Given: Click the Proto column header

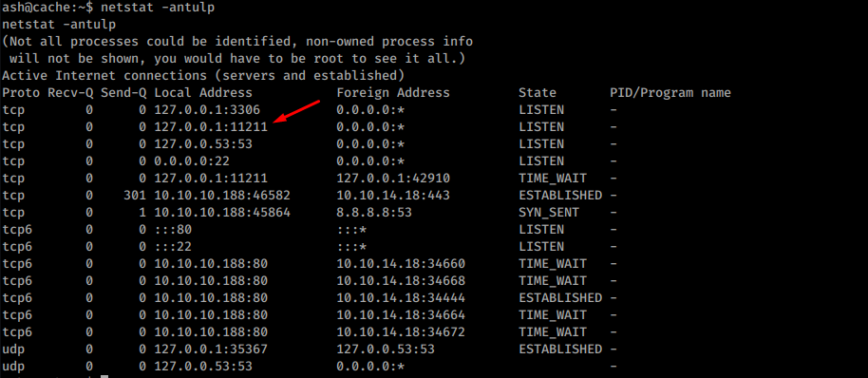Looking at the screenshot, I should click(21, 93).
